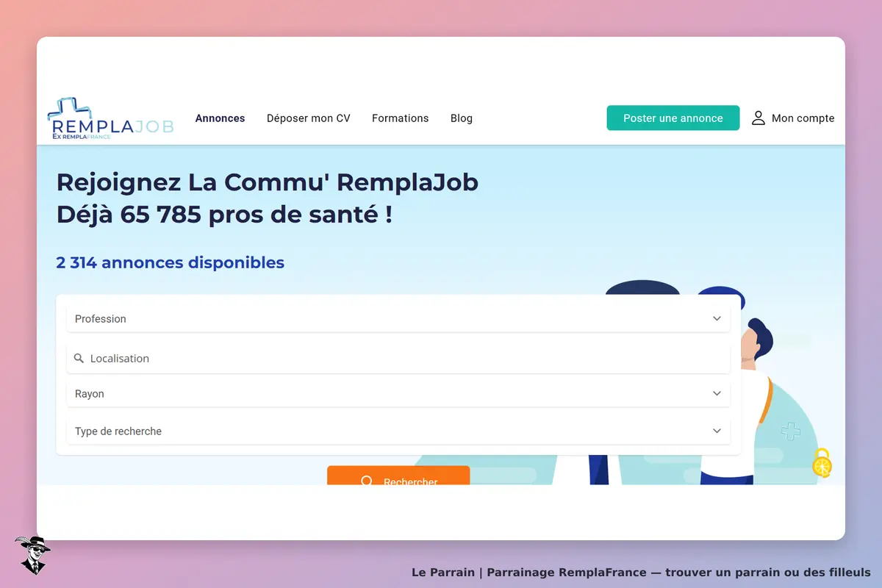This screenshot has width=882, height=588.
Task: Expand the Profession dropdown
Action: click(398, 319)
